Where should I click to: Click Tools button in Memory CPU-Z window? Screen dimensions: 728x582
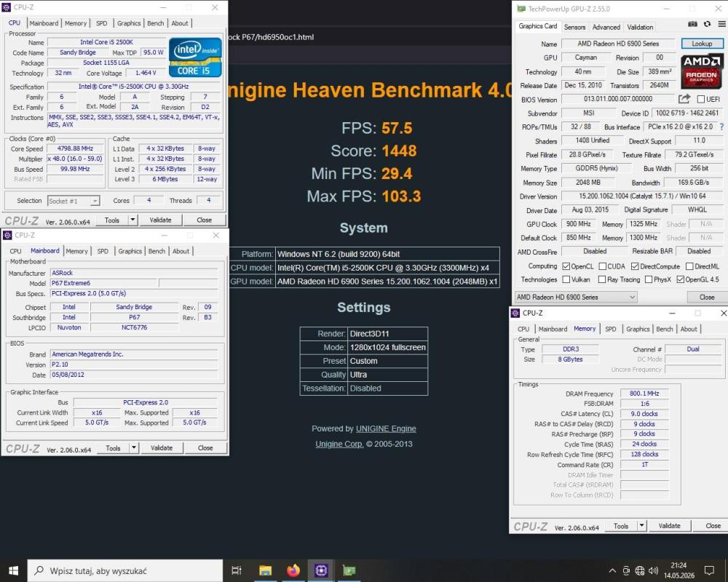coord(621,526)
